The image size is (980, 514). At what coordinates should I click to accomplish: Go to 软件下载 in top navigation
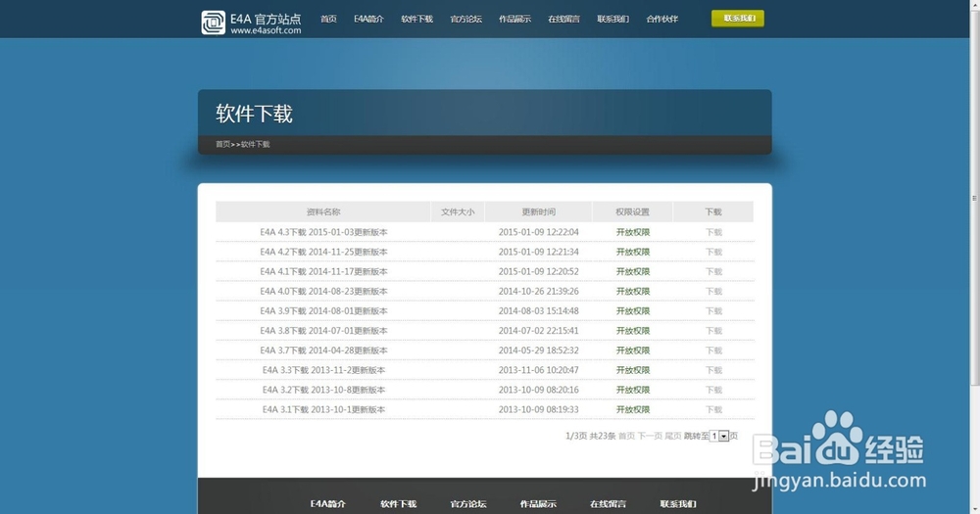416,19
